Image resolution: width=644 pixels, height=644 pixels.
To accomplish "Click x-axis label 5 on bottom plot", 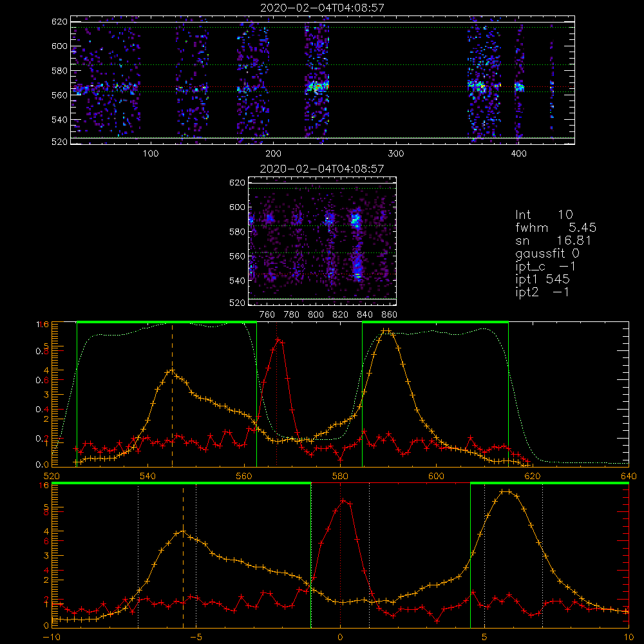I will [485, 638].
